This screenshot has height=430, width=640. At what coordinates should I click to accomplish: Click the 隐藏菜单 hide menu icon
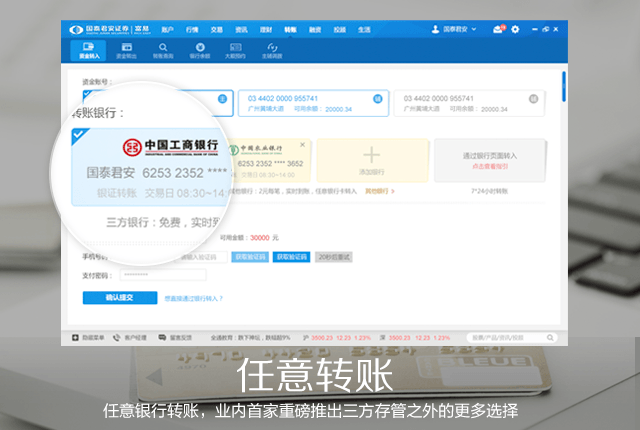pos(75,337)
